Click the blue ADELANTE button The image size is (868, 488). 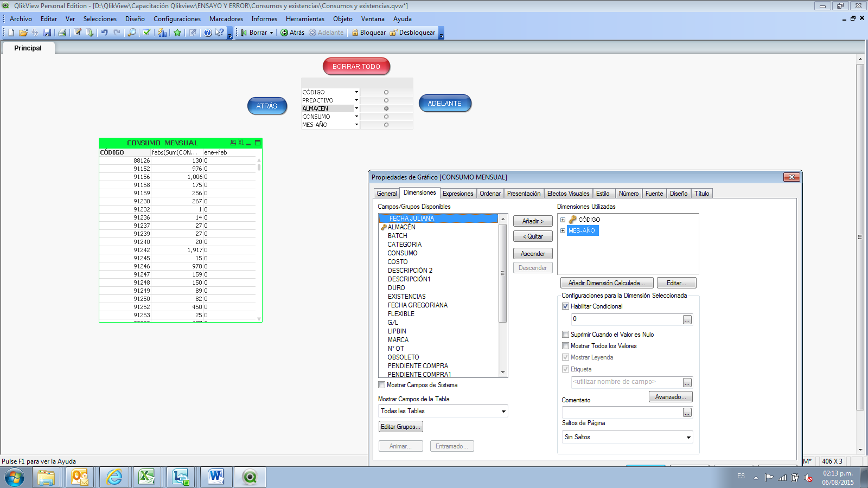point(445,103)
